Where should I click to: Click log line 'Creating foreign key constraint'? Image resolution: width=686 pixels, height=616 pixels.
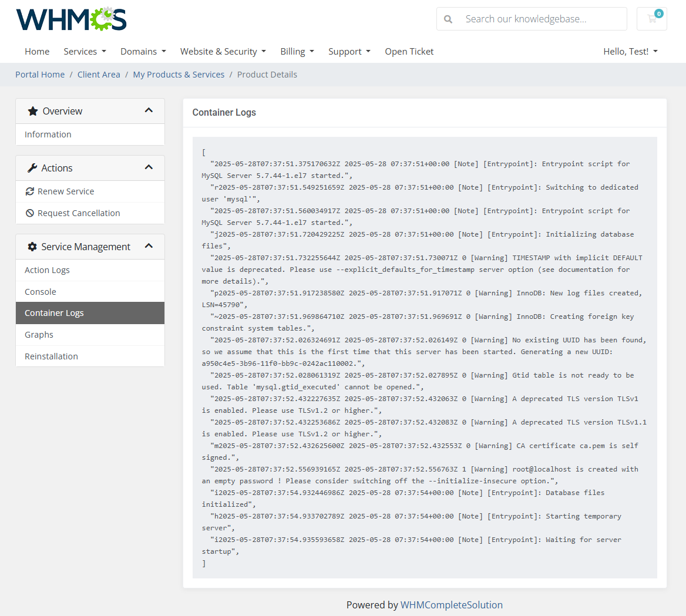[418, 322]
